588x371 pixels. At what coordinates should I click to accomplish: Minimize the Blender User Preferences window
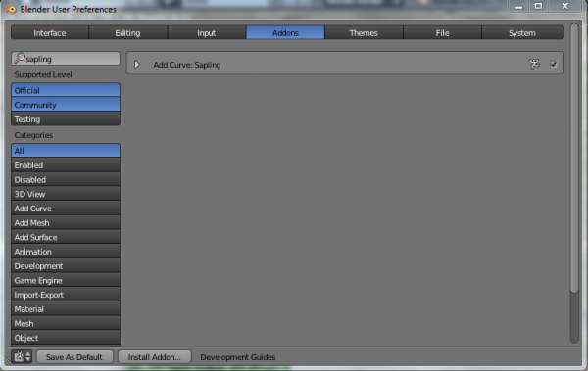518,7
